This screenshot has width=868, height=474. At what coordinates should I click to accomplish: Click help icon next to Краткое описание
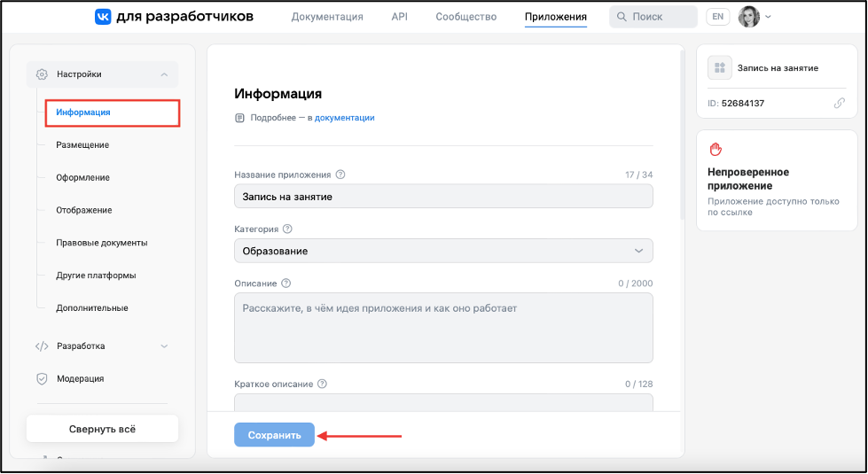click(x=322, y=384)
